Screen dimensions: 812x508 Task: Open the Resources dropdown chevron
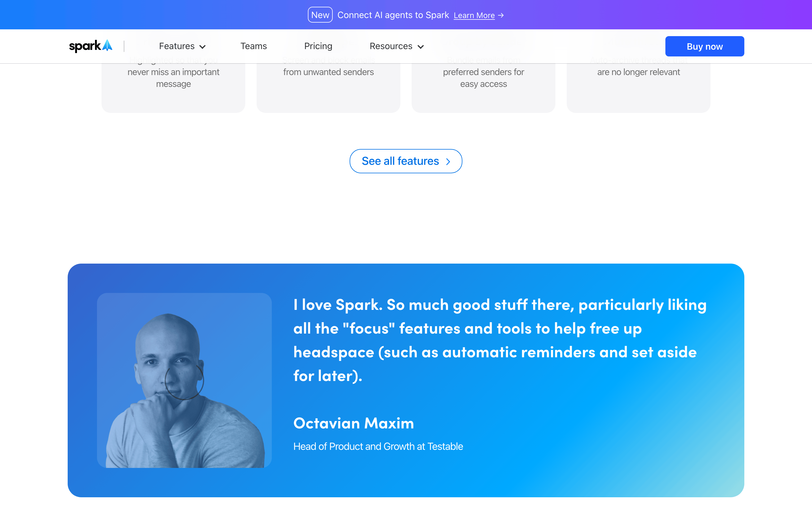tap(420, 47)
